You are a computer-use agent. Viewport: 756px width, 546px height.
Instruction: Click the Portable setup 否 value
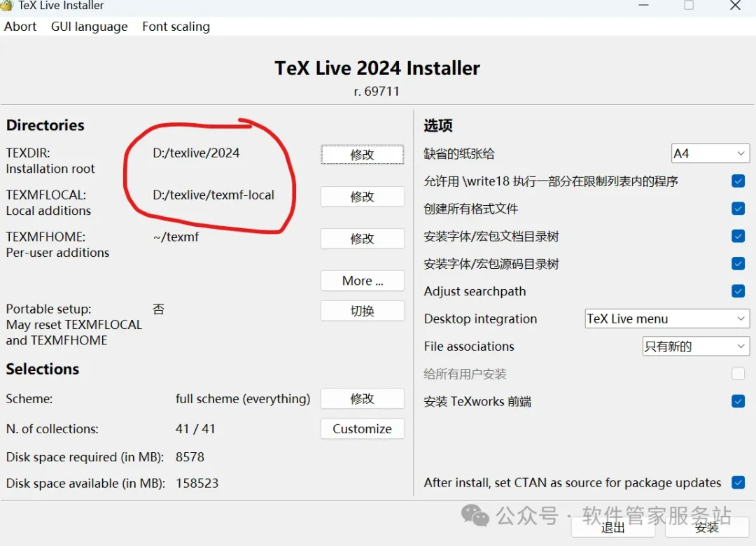(x=159, y=309)
